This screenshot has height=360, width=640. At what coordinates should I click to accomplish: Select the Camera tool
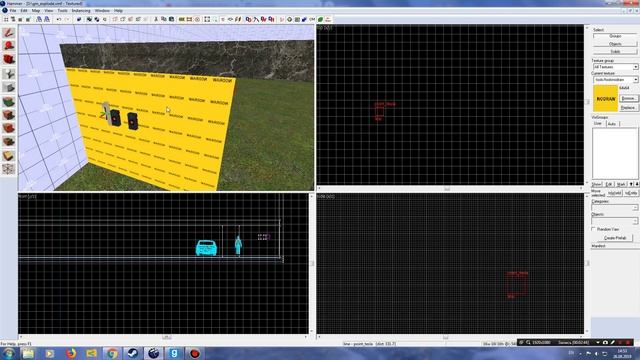click(x=9, y=60)
